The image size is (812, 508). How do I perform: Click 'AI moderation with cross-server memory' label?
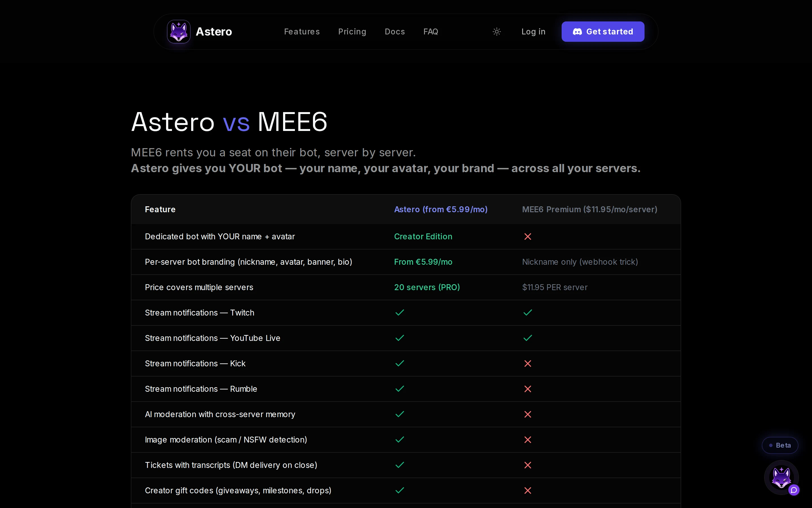[x=220, y=414]
